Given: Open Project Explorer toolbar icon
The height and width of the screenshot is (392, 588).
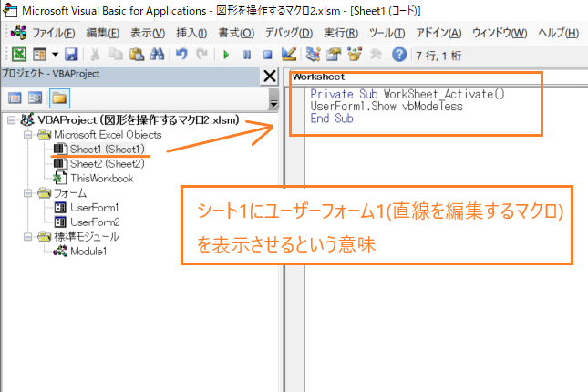Looking at the screenshot, I should (x=313, y=55).
